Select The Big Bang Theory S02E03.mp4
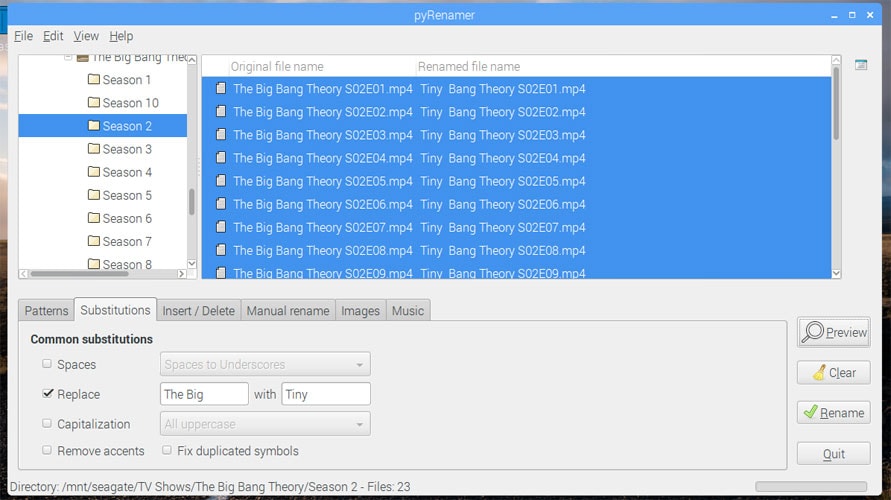891x500 pixels. (x=323, y=135)
